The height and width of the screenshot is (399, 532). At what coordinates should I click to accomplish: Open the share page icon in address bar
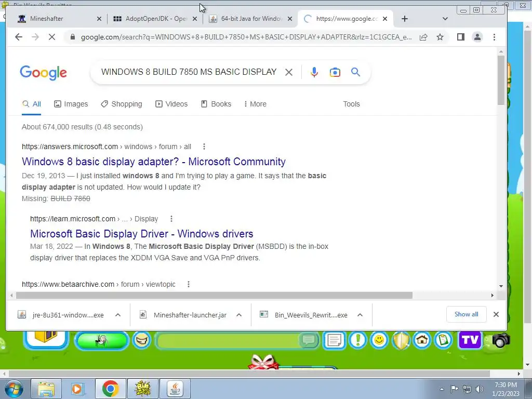click(423, 37)
